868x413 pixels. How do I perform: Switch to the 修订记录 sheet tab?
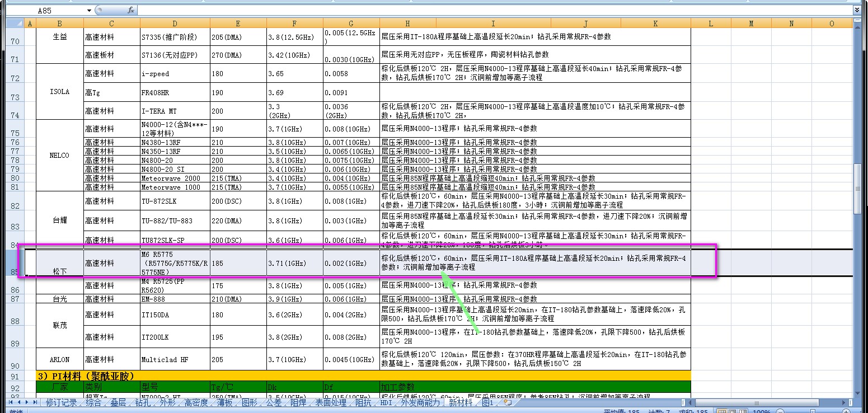(x=61, y=402)
